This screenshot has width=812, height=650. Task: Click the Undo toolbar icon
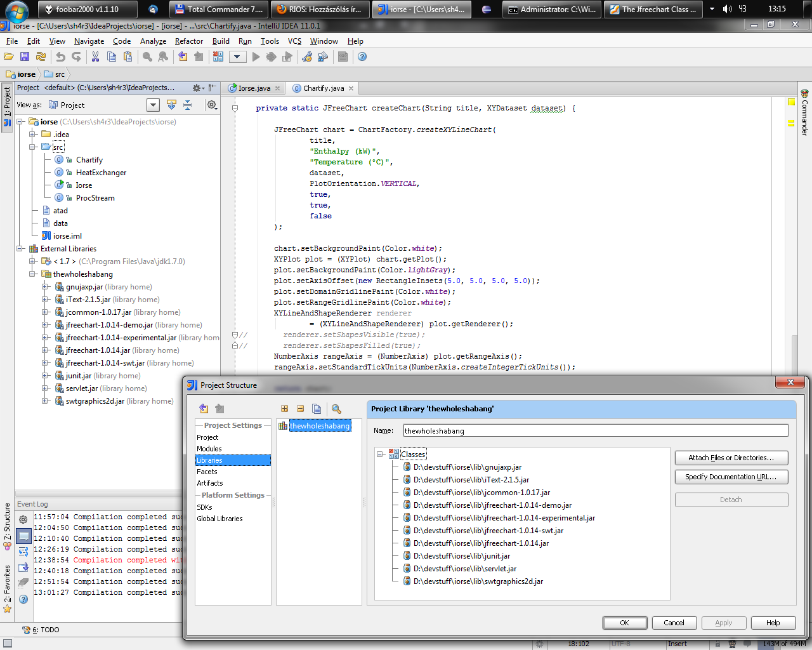click(x=60, y=56)
